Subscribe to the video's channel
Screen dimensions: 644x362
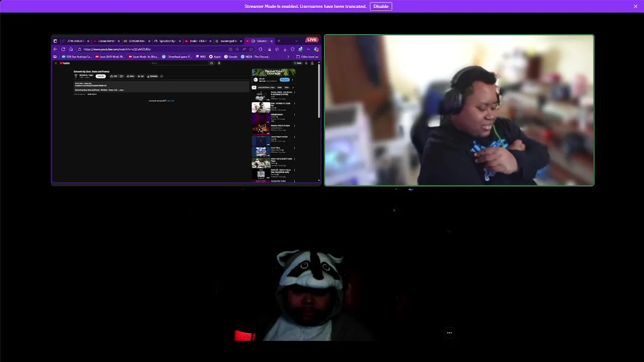(101, 76)
